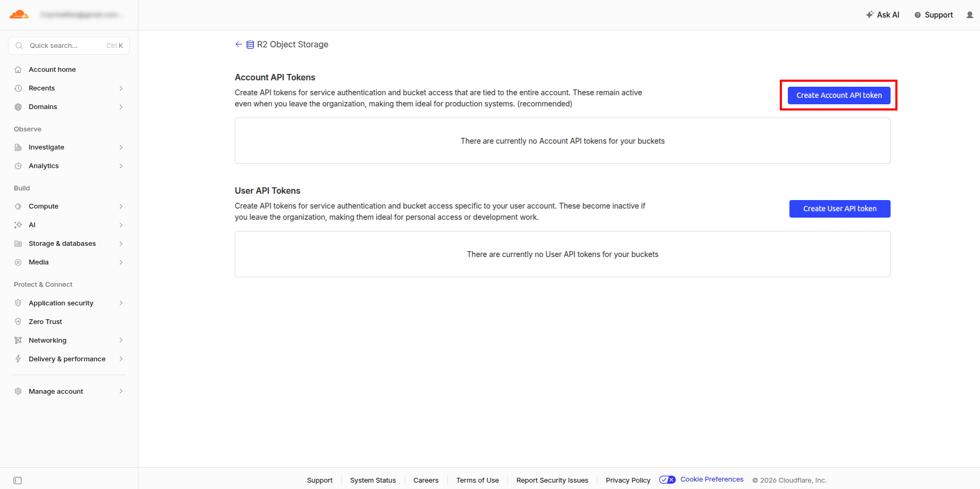The image size is (980, 489).
Task: Click the blurred account email name
Action: tap(81, 15)
